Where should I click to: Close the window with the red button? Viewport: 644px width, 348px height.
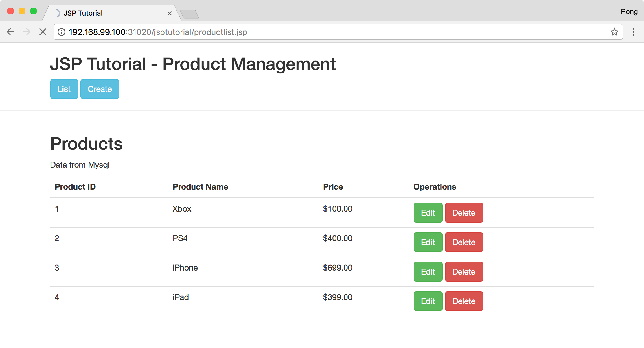click(x=10, y=11)
